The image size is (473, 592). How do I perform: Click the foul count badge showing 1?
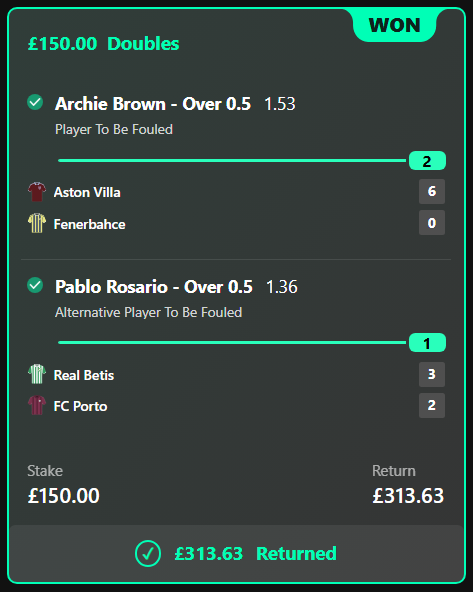427,343
